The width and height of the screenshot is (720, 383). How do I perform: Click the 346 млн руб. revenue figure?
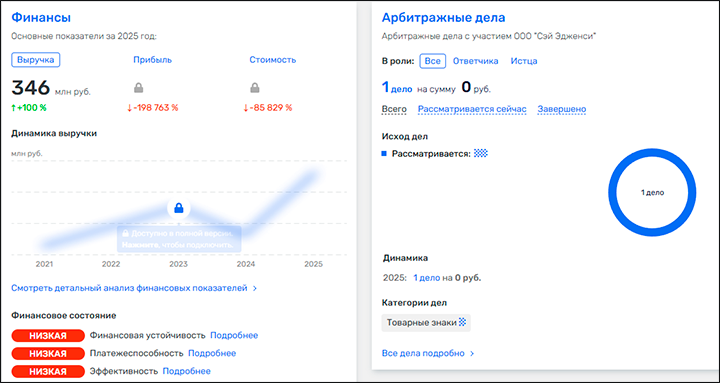click(51, 88)
